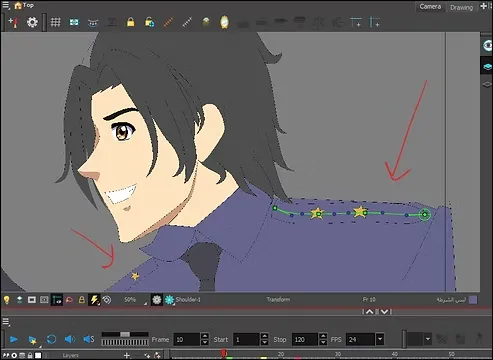Select the orange bone deformer tool
The image size is (493, 360).
[x=168, y=22]
